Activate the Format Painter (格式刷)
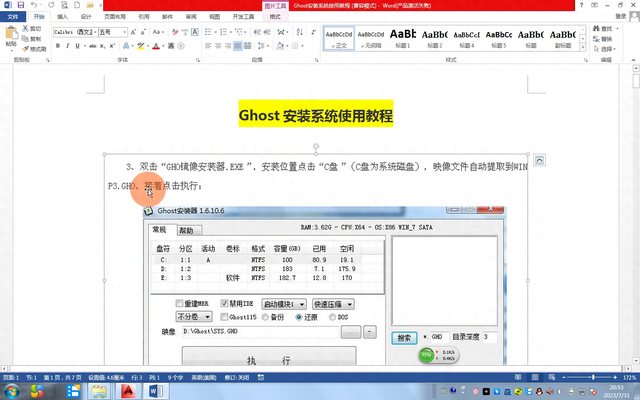 tap(34, 49)
